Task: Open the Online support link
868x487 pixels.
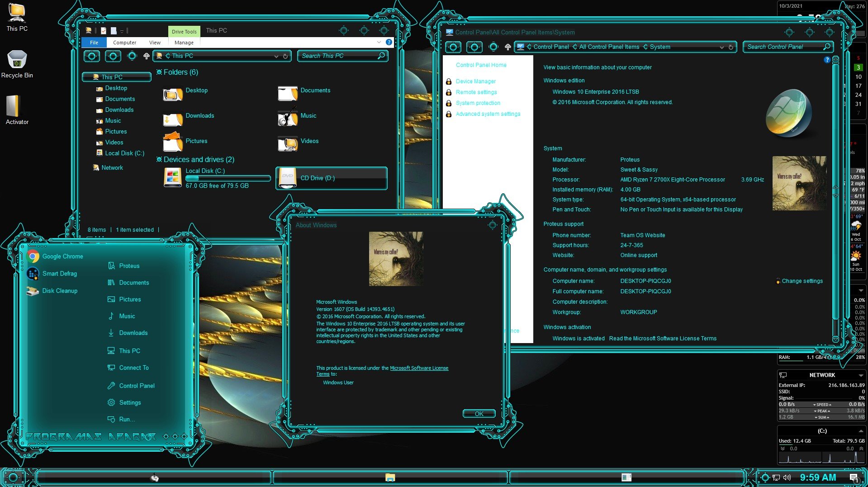Action: click(x=639, y=255)
